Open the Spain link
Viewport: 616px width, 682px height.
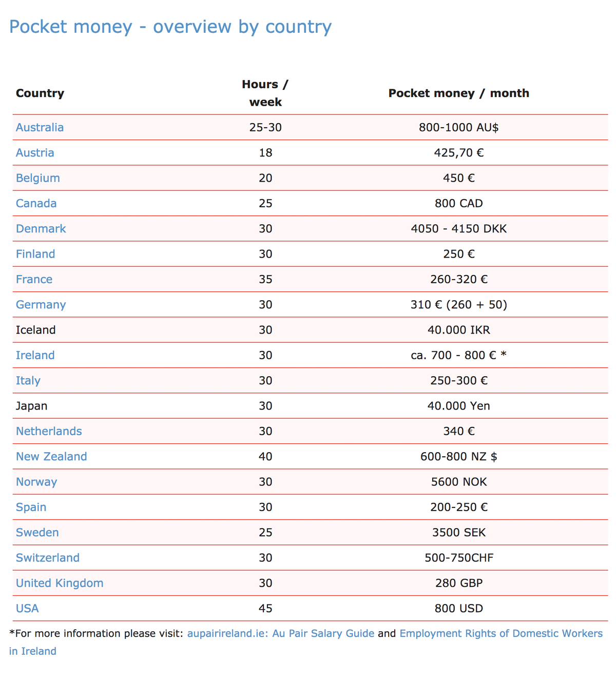coord(31,507)
